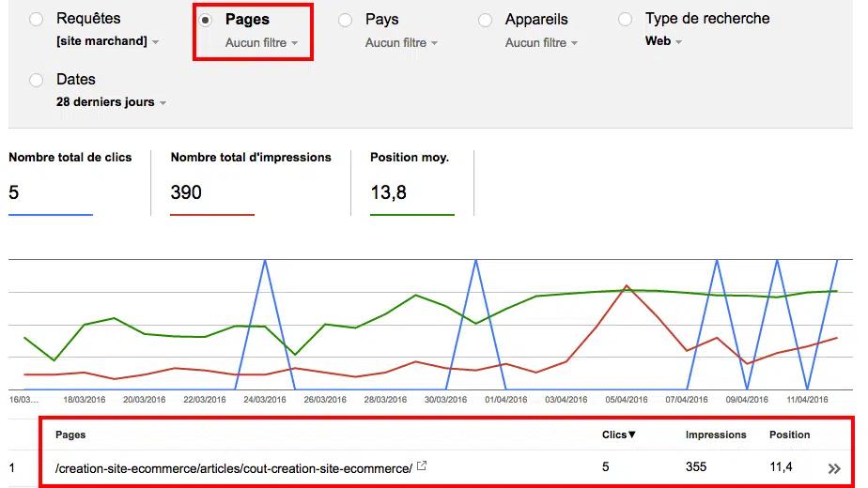The width and height of the screenshot is (868, 488).
Task: Expand Appareils 'Aucun filtre' dropdown
Action: (x=541, y=42)
